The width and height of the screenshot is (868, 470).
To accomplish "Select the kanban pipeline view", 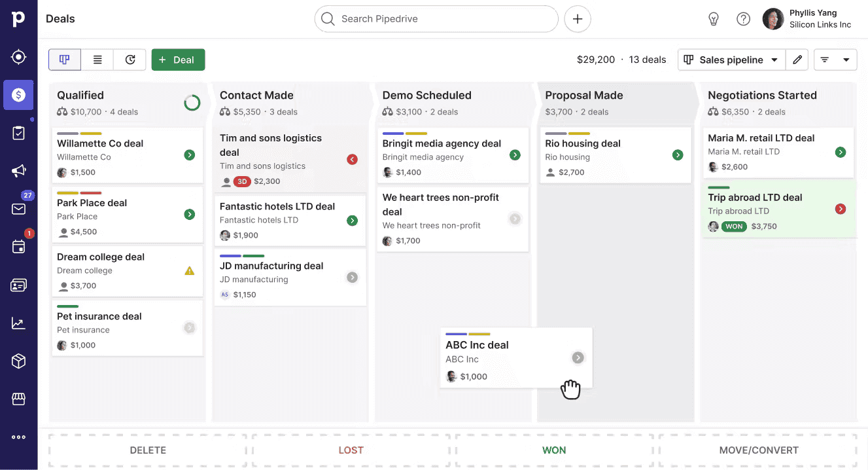I will 64,60.
